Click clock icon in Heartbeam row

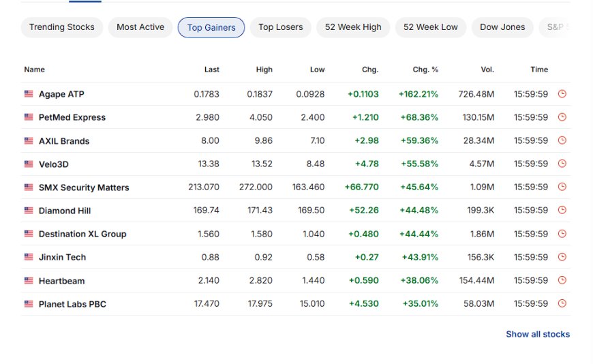pos(562,280)
